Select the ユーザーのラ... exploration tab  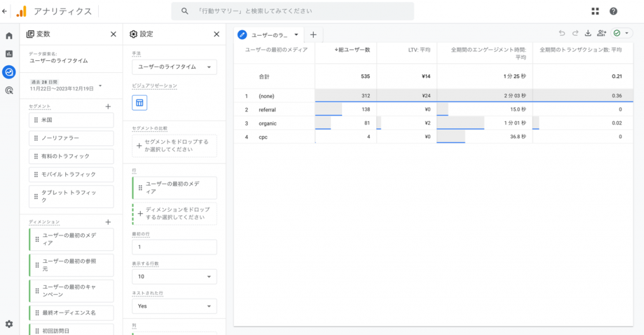point(268,35)
